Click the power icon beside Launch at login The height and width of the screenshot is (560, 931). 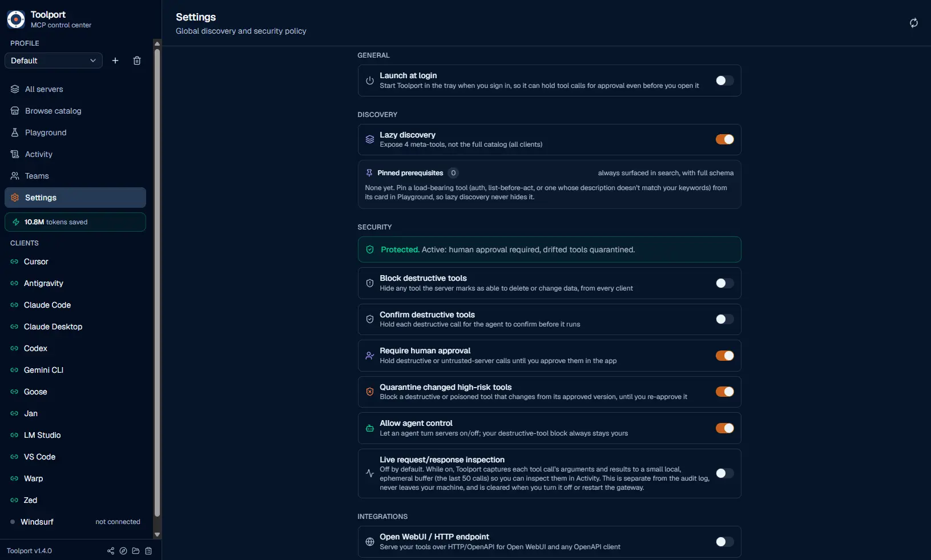(x=370, y=80)
